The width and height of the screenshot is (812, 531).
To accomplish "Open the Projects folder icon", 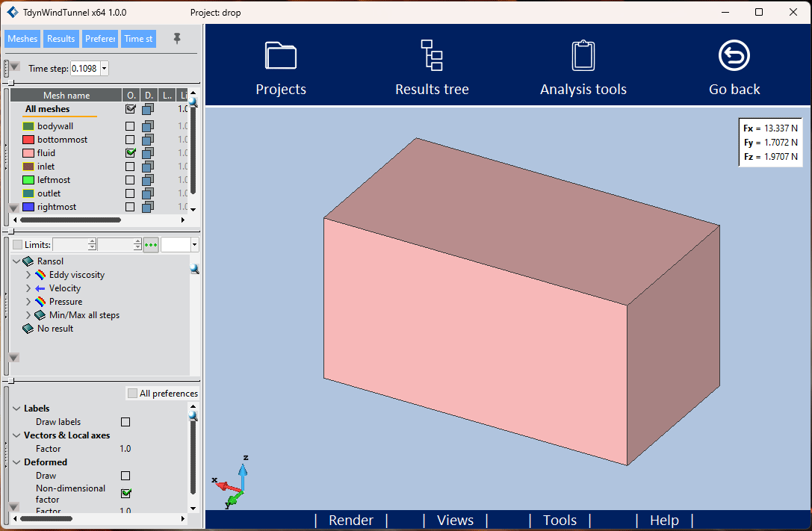I will point(281,55).
